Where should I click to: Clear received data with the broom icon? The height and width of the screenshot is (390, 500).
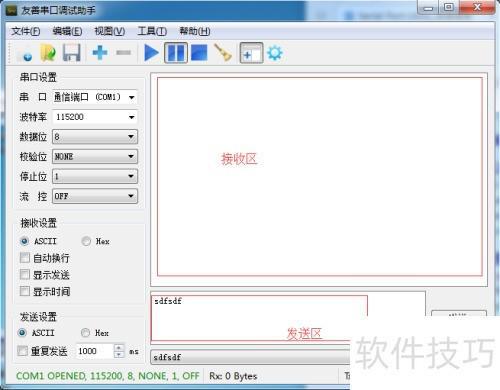coord(223,53)
